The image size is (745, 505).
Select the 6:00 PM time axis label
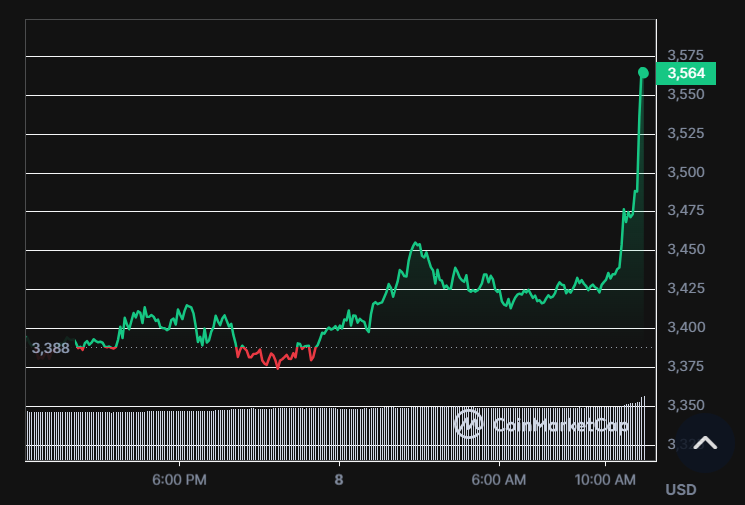tap(180, 480)
